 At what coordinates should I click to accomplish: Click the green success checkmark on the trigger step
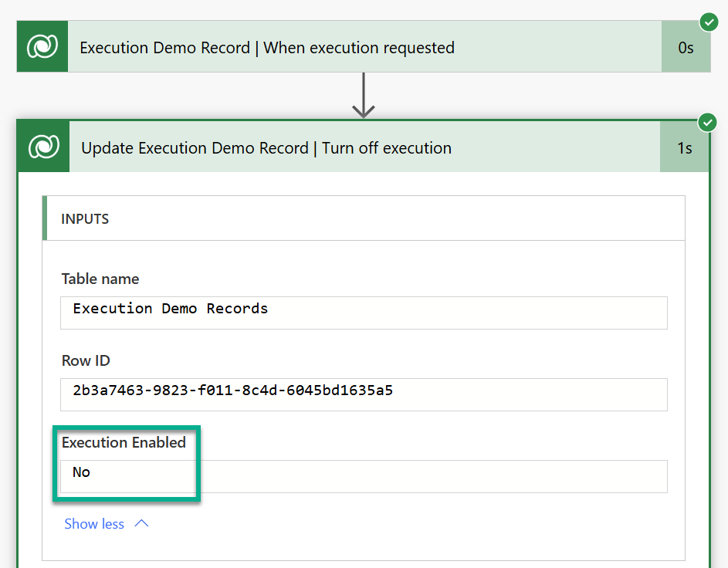tap(709, 22)
